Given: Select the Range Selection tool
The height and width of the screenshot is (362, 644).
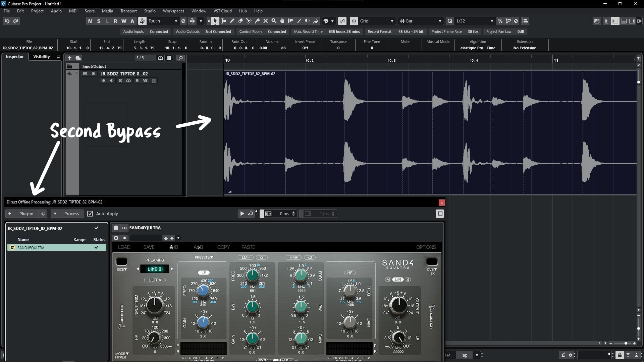Looking at the screenshot, I should coord(223,21).
